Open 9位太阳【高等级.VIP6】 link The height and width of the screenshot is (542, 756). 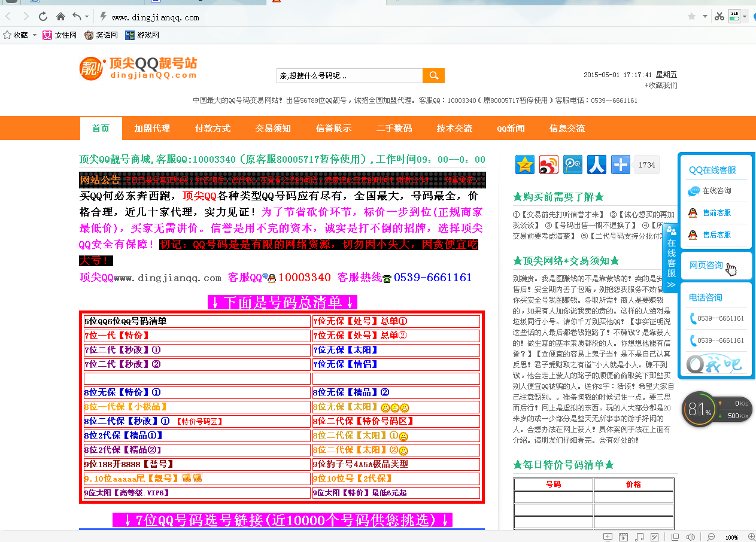click(127, 493)
